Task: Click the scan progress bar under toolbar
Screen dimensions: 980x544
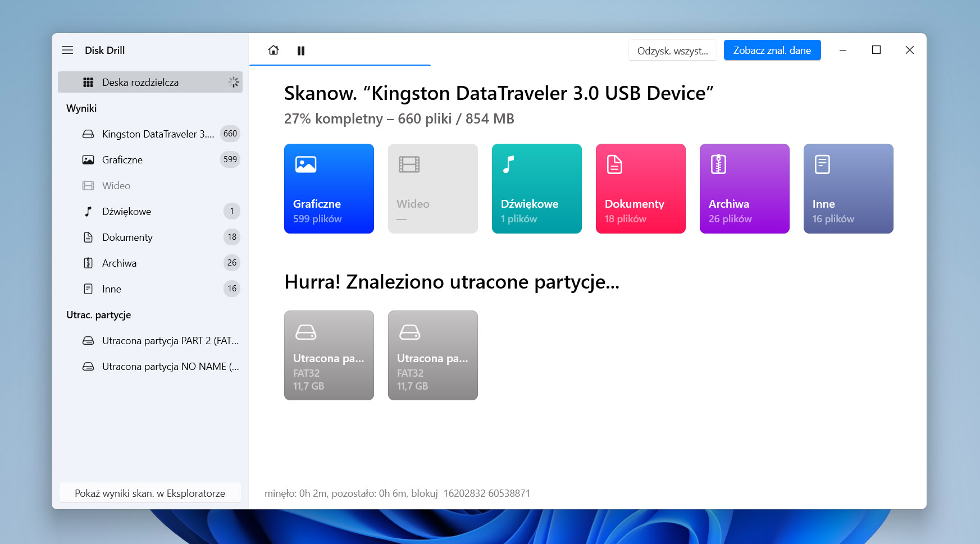Action: (340, 65)
